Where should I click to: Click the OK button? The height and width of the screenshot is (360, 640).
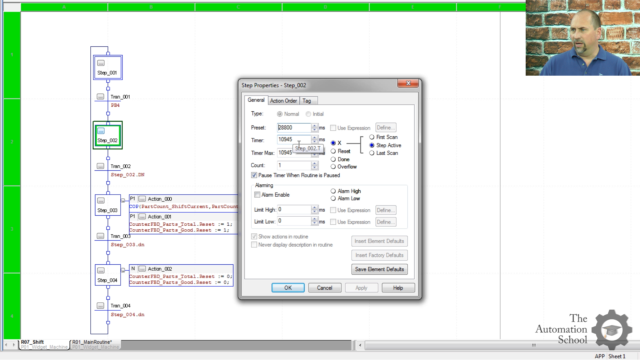(x=288, y=288)
